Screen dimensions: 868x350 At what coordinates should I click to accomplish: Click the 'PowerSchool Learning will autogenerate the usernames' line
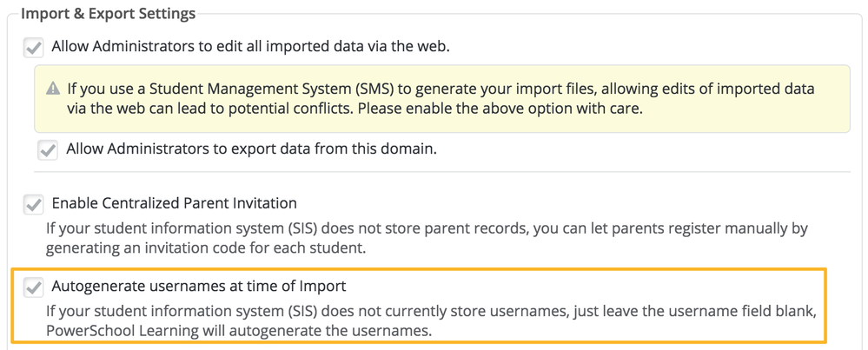239,330
